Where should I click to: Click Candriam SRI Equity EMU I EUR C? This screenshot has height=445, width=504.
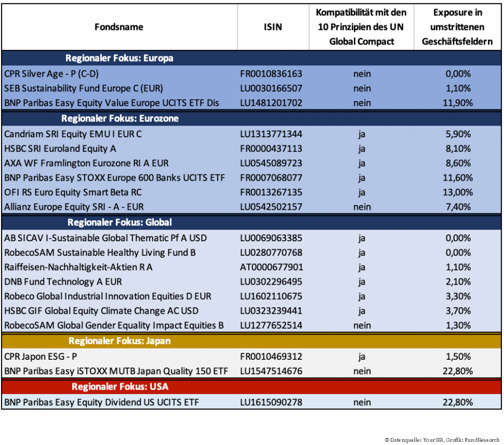point(73,134)
